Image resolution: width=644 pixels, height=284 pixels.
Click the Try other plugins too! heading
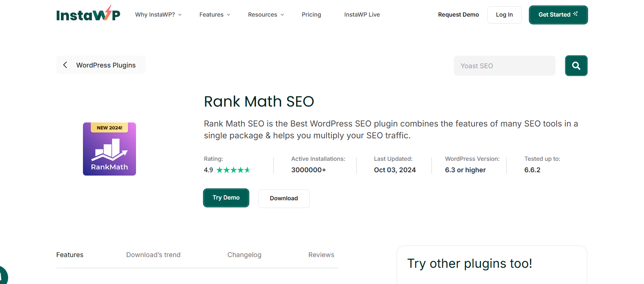tap(470, 263)
